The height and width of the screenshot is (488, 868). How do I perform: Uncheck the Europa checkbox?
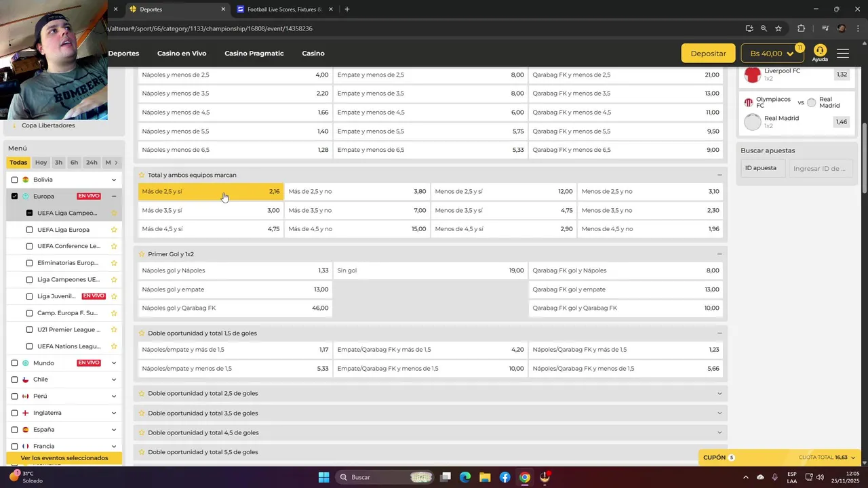pyautogui.click(x=14, y=197)
